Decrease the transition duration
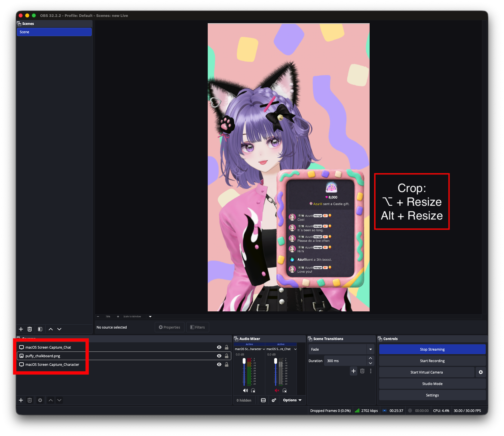The image size is (504, 436). 370,363
